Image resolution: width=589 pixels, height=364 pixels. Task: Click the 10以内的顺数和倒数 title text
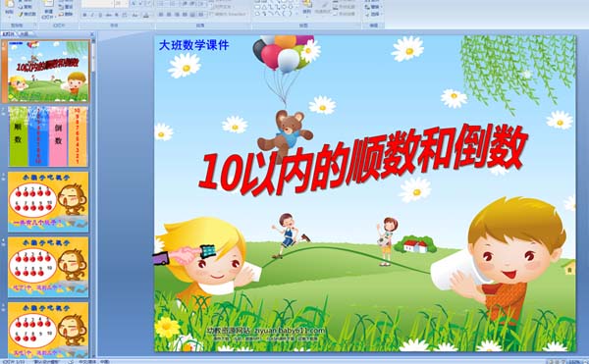click(363, 159)
